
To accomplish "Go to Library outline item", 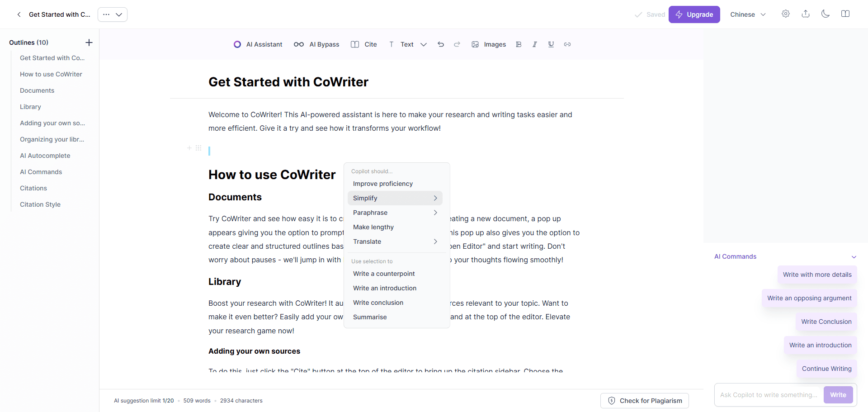I will coord(30,107).
